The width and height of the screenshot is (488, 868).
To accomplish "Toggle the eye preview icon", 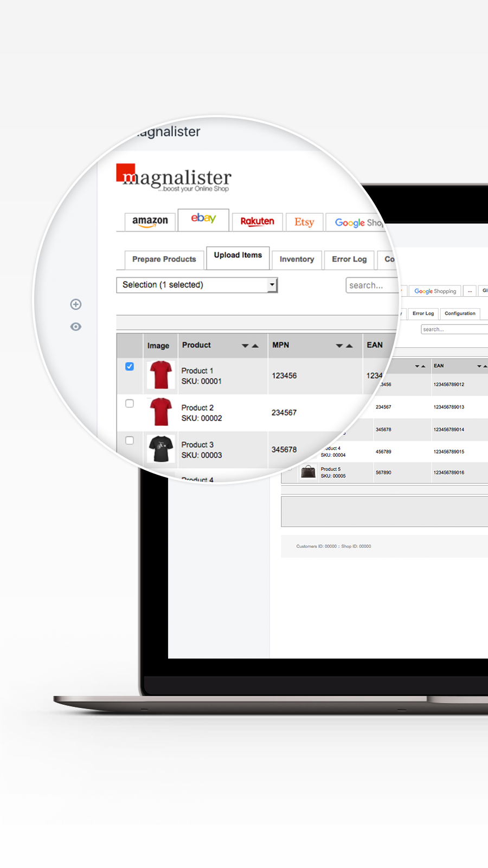I will click(76, 327).
